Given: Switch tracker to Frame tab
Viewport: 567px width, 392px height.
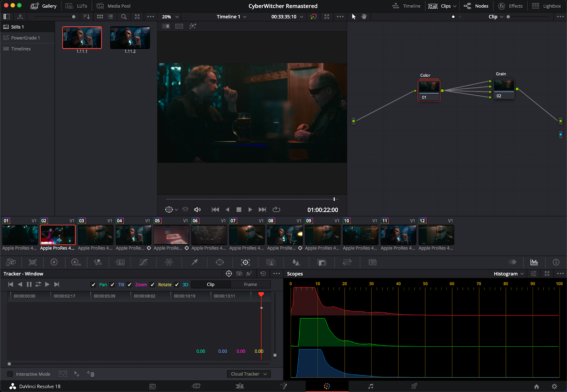Looking at the screenshot, I should pos(250,284).
